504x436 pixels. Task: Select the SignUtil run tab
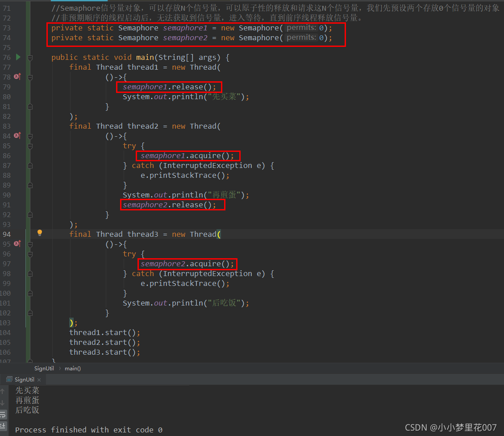[25, 379]
